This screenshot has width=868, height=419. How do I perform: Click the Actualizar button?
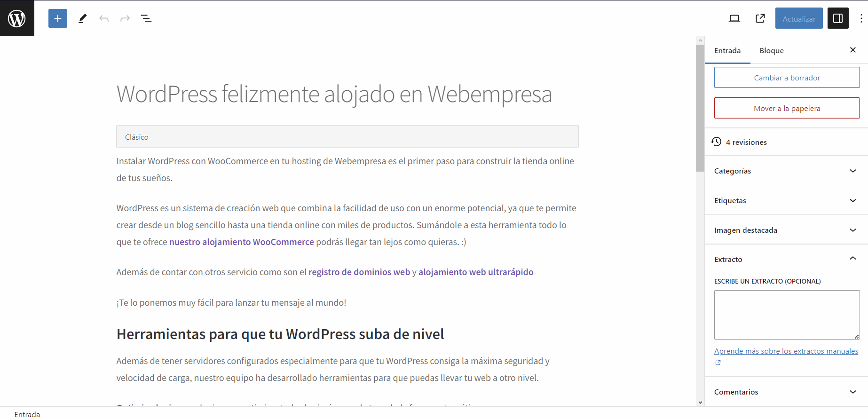click(x=798, y=19)
